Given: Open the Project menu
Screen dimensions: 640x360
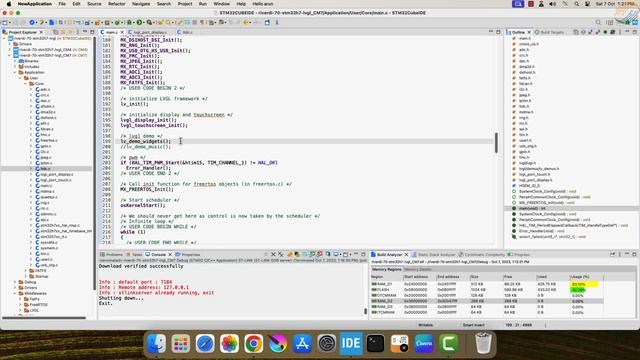Looking at the screenshot, I should (x=185, y=4).
